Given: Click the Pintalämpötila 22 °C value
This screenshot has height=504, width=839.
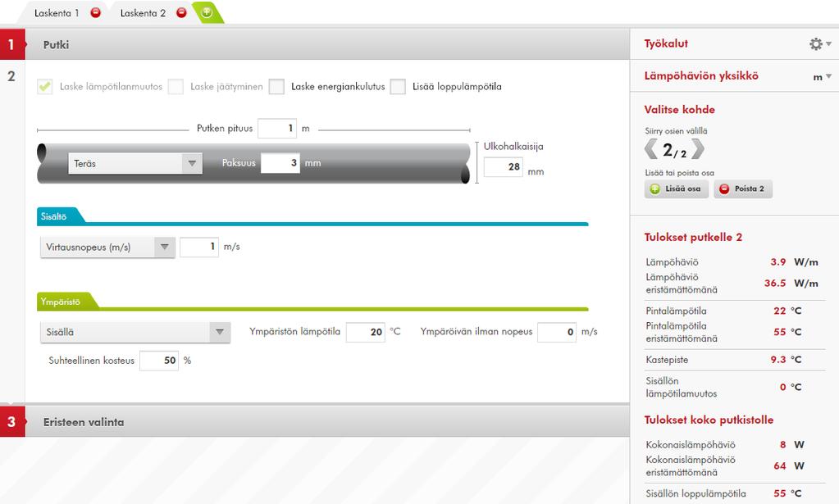Looking at the screenshot, I should (780, 311).
